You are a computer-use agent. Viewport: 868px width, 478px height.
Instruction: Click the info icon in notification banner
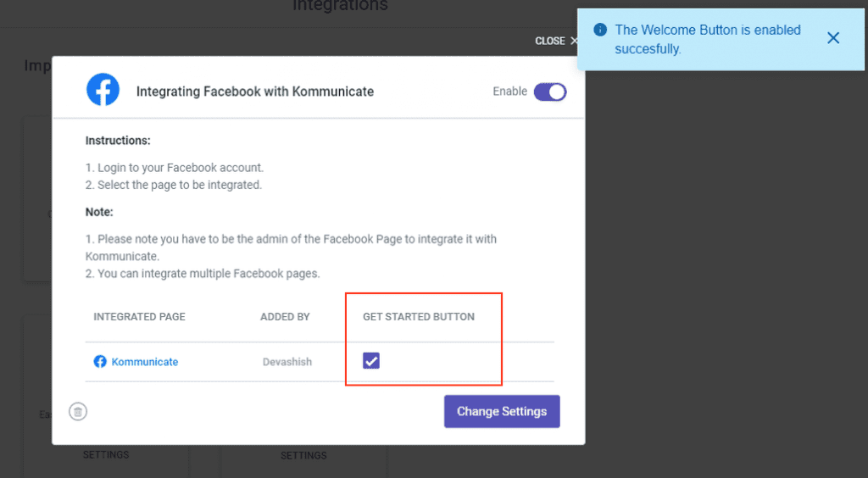(600, 30)
